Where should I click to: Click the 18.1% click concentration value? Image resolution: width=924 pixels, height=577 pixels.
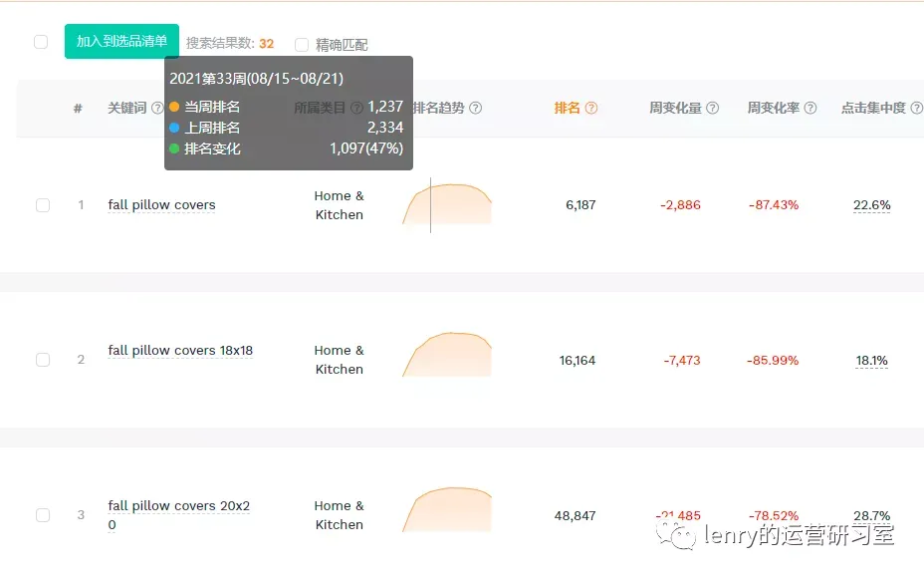[871, 361]
